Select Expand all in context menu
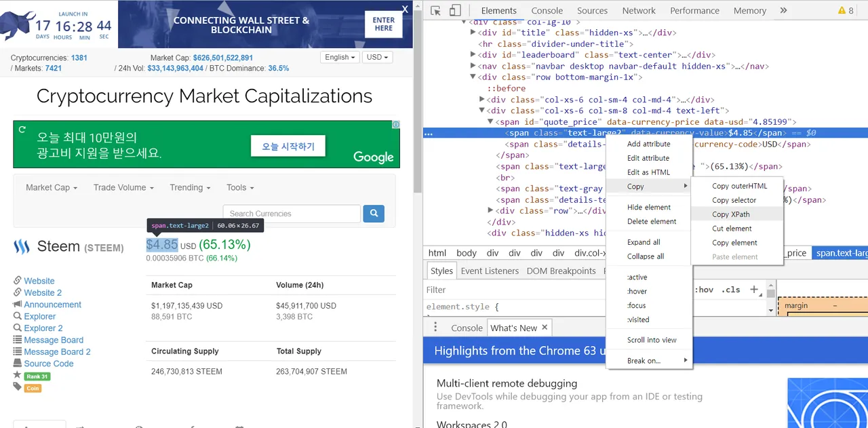 pos(649,242)
